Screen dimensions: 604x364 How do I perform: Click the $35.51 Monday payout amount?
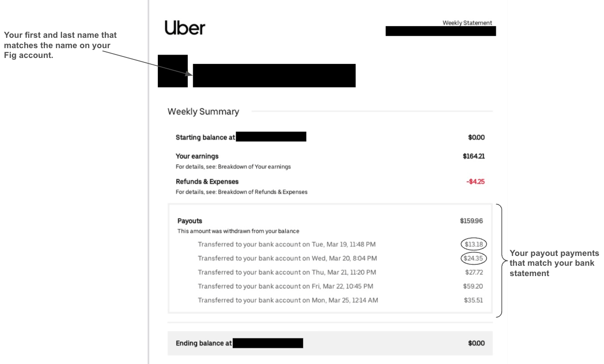(473, 300)
